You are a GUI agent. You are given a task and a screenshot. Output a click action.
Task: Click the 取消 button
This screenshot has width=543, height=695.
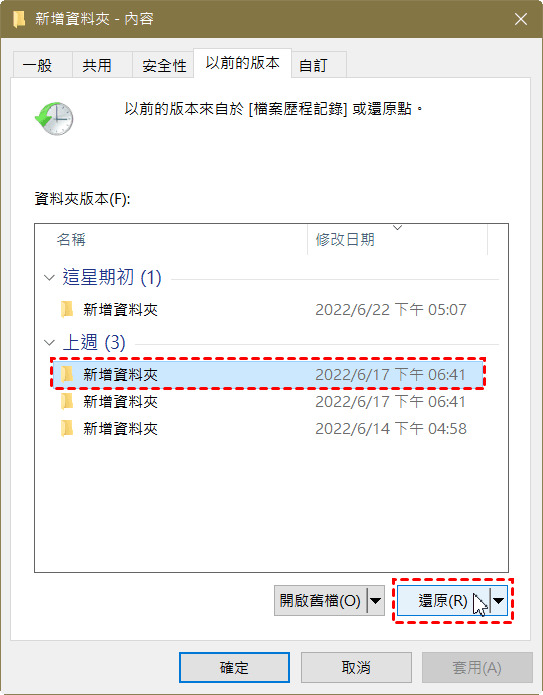356,667
